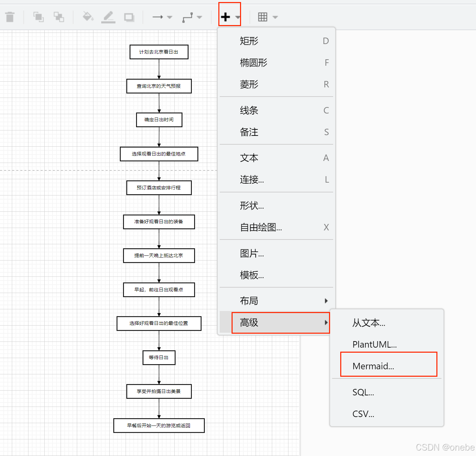Click the Line Color pencil icon
Screen dimensions: 476x456
pos(108,17)
